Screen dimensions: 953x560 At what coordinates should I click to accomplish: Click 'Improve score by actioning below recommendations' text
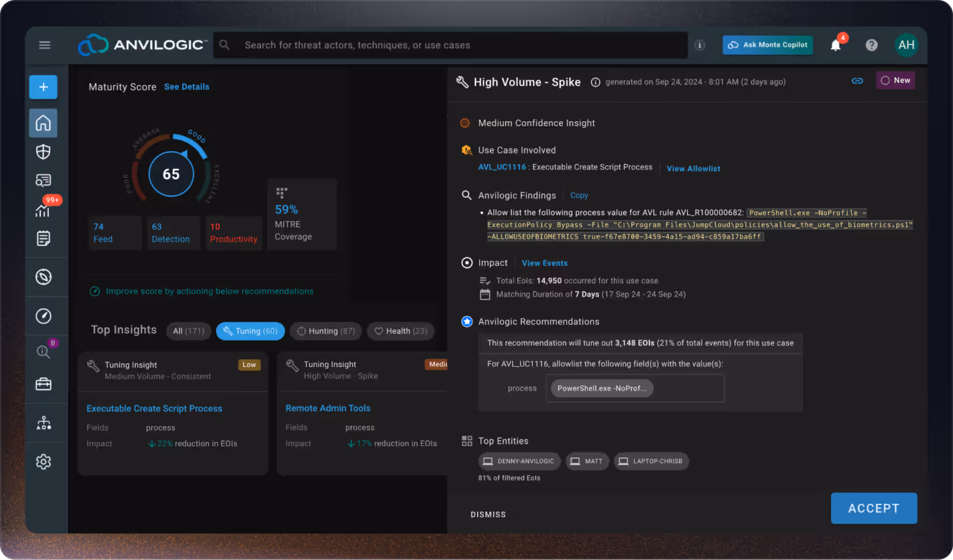coord(210,291)
